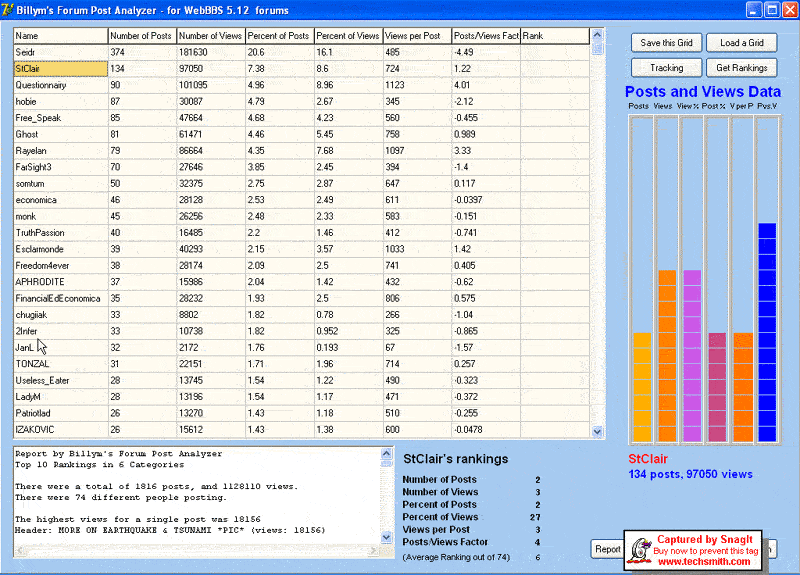The width and height of the screenshot is (800, 575).
Task: Click the Rank cell for StClair
Action: pyautogui.click(x=555, y=69)
